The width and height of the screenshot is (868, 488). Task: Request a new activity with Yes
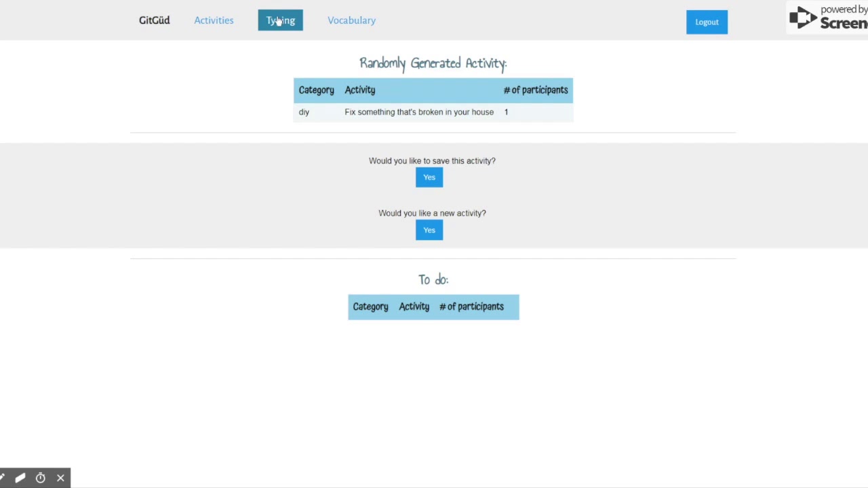point(429,230)
